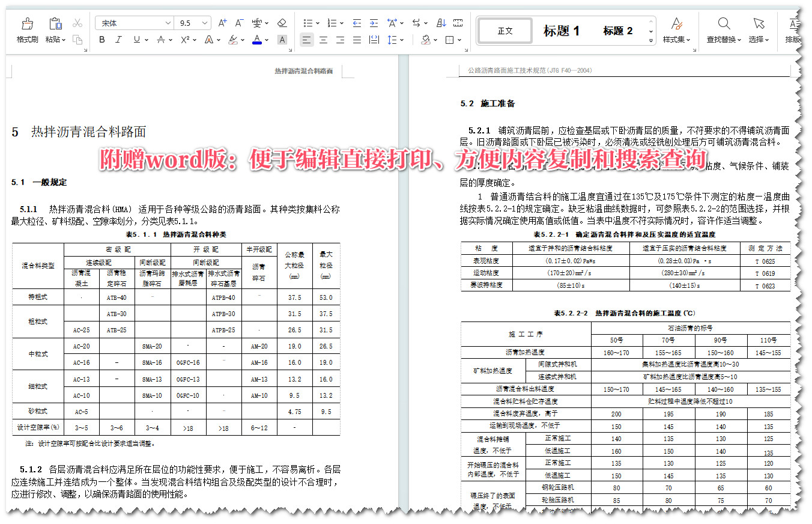Switch to the 正文 style
This screenshot has width=812, height=524.
[x=504, y=31]
